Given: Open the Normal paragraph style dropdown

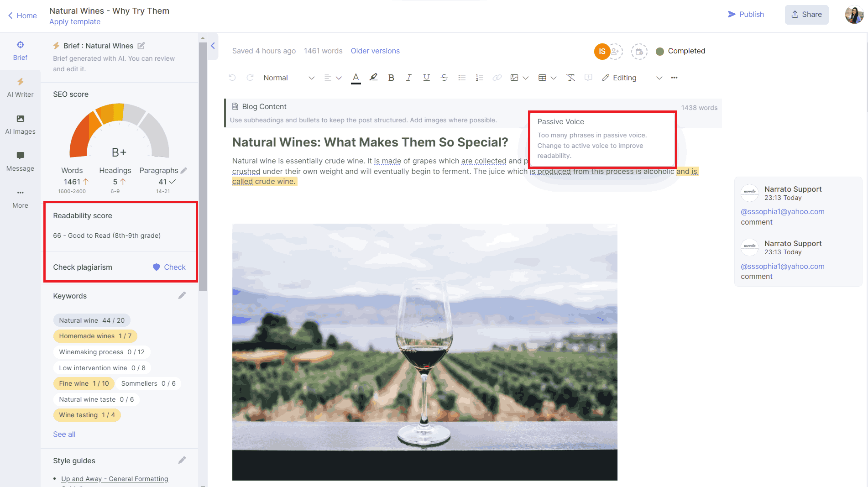Looking at the screenshot, I should click(x=289, y=78).
